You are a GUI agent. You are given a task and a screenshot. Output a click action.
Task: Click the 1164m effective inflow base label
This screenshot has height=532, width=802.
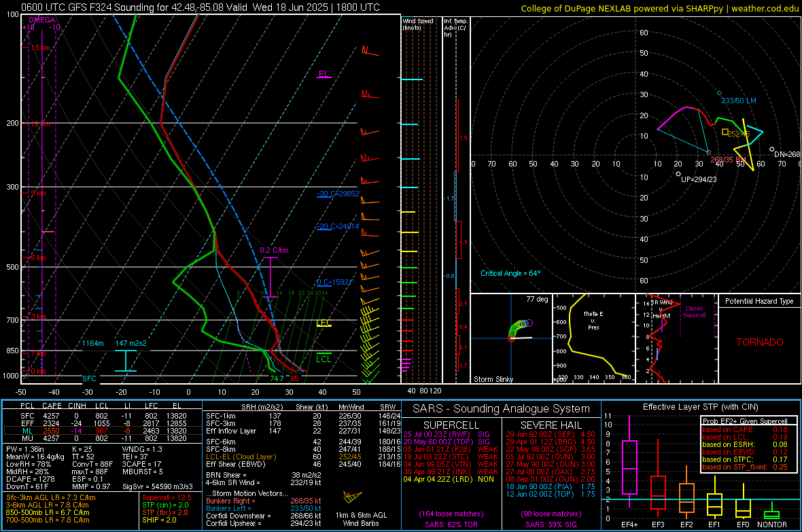coord(93,343)
